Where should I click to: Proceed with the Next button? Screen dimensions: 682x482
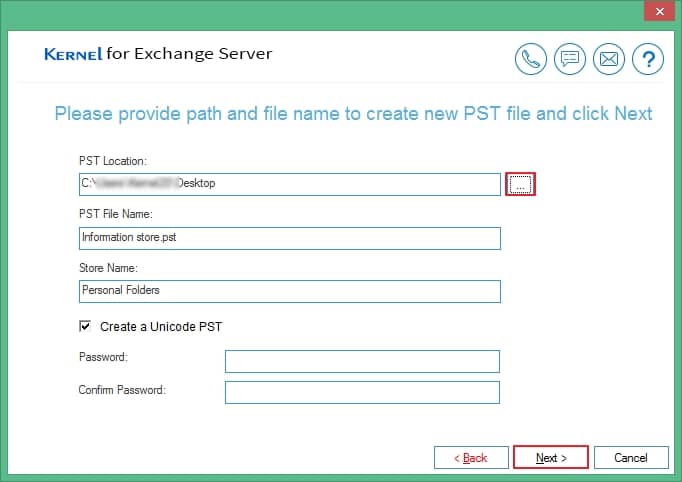(x=551, y=458)
